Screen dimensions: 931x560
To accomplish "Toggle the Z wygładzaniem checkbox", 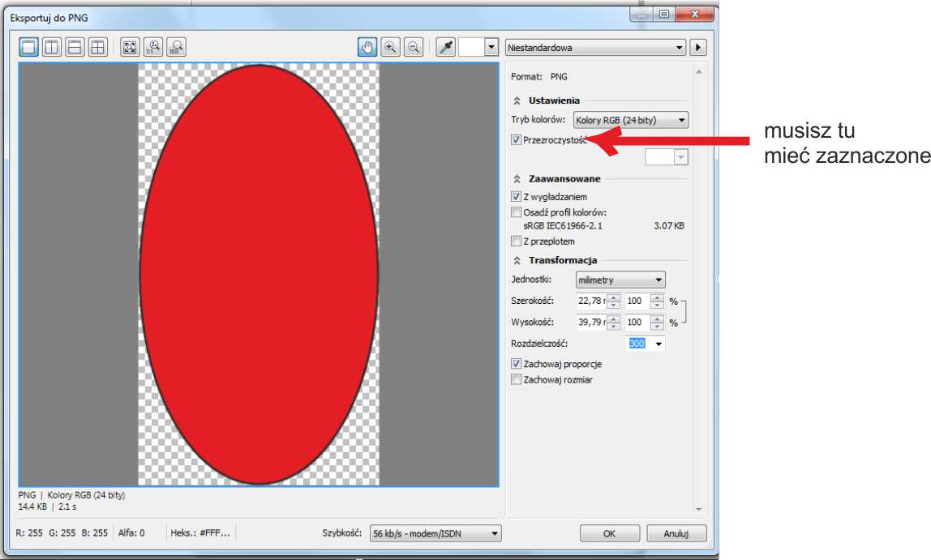I will point(517,197).
